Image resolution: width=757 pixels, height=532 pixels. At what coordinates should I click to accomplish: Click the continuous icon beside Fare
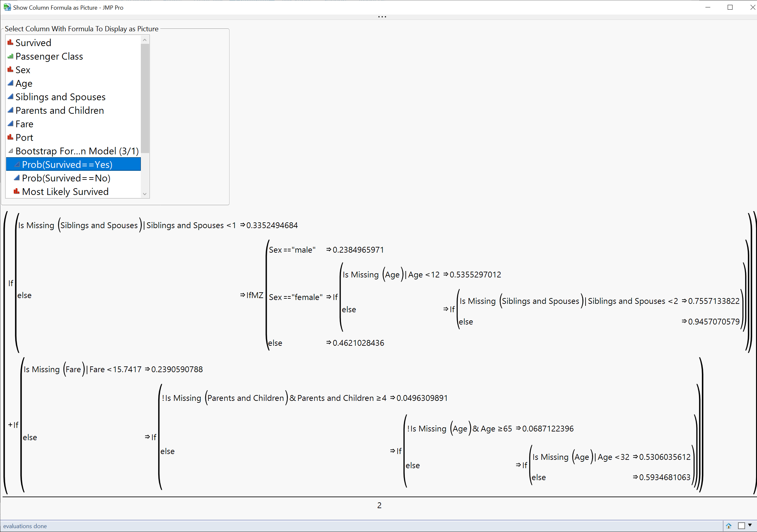pyautogui.click(x=10, y=124)
